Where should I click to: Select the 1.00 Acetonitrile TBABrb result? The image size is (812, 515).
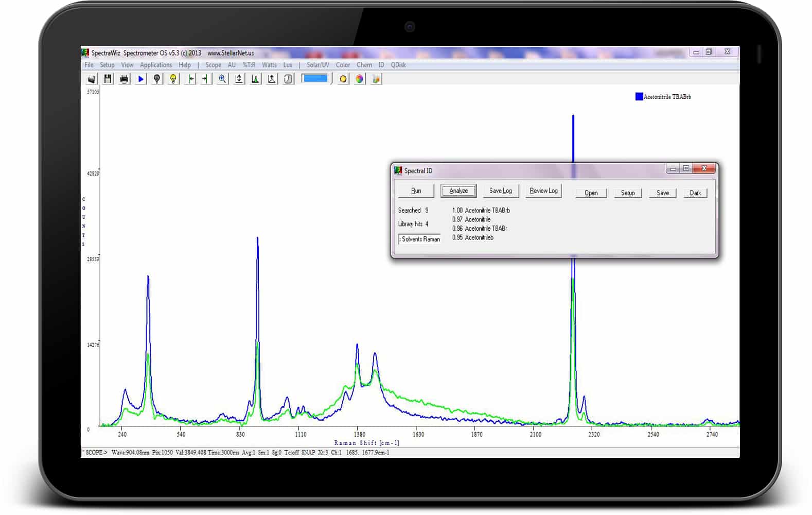pos(481,210)
